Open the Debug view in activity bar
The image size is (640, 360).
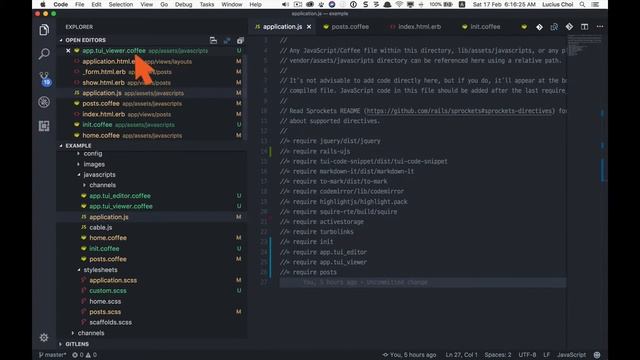click(44, 102)
